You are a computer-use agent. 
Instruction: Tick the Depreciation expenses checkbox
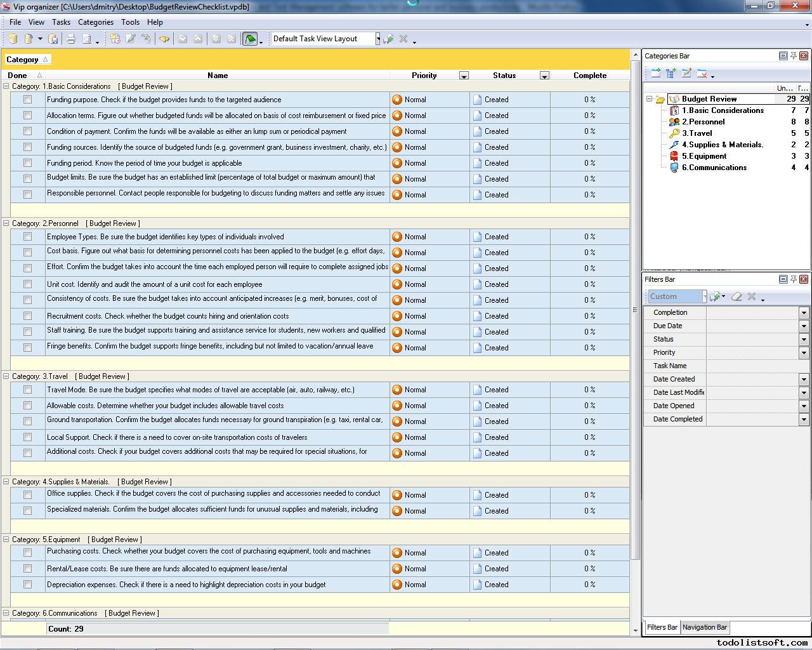pyautogui.click(x=27, y=585)
